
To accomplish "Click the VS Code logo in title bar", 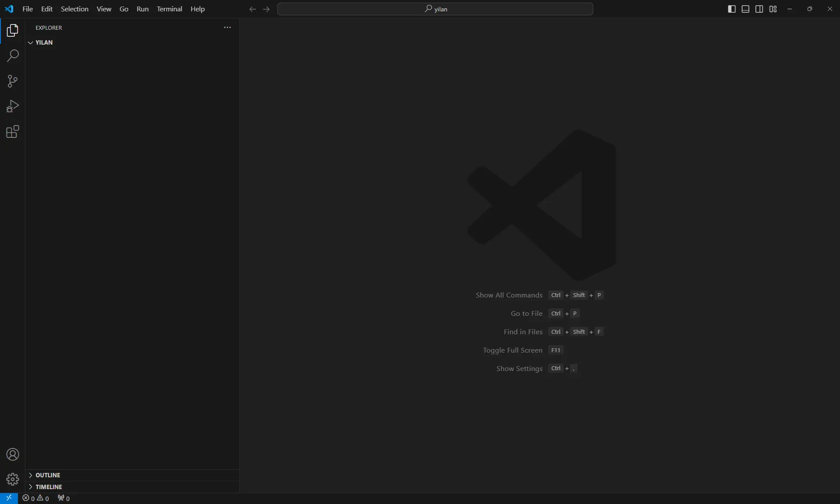I will click(9, 9).
